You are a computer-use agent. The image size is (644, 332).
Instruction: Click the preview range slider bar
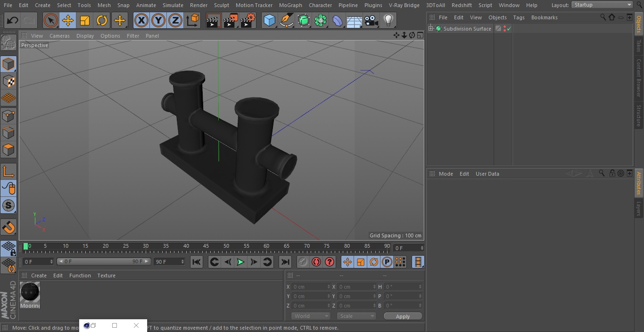(x=104, y=261)
